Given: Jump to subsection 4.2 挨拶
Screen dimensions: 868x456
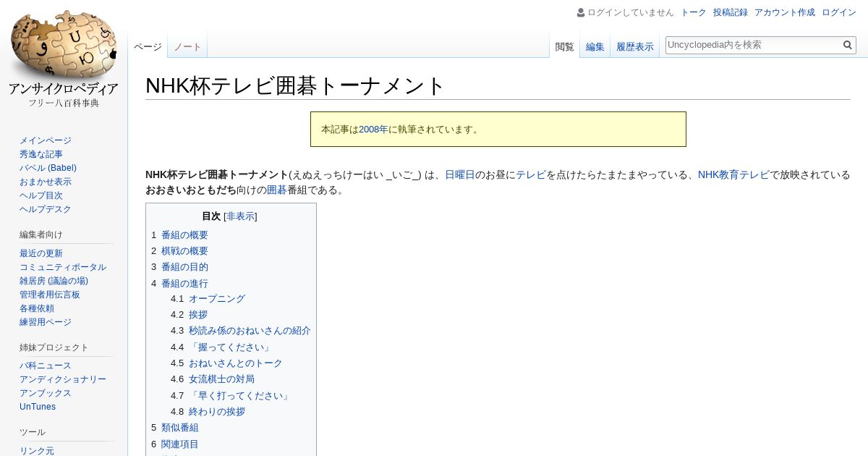Looking at the screenshot, I should tap(190, 315).
